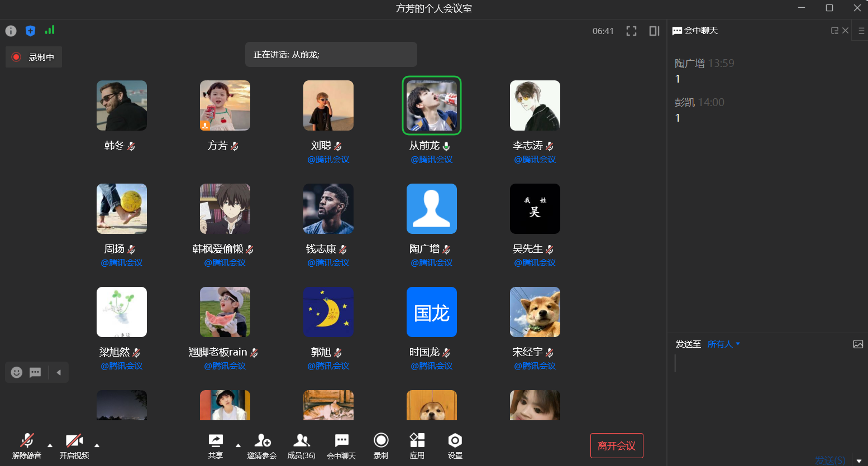Open meeting Settings
This screenshot has height=466, width=868.
pos(455,446)
